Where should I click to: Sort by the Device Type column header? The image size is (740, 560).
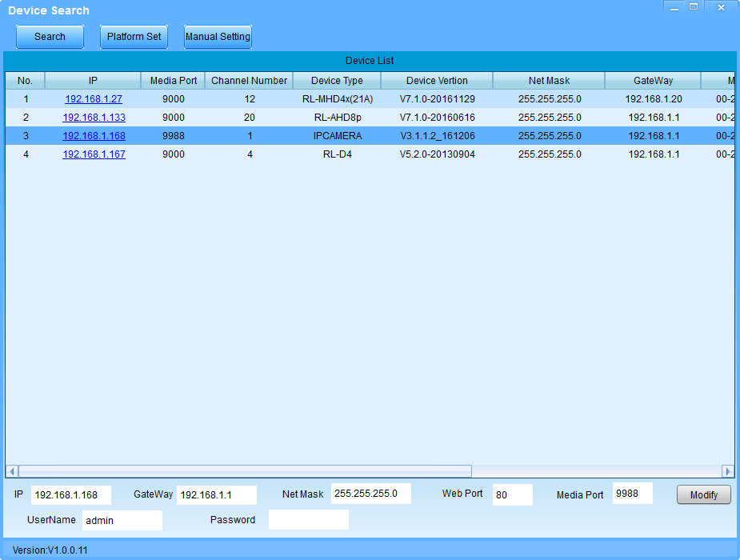point(337,81)
